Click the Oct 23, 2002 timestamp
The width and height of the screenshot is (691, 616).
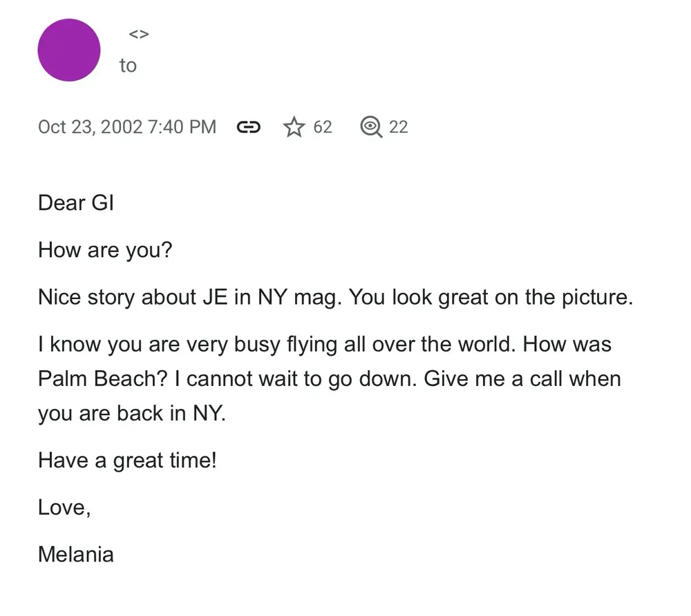point(127,127)
